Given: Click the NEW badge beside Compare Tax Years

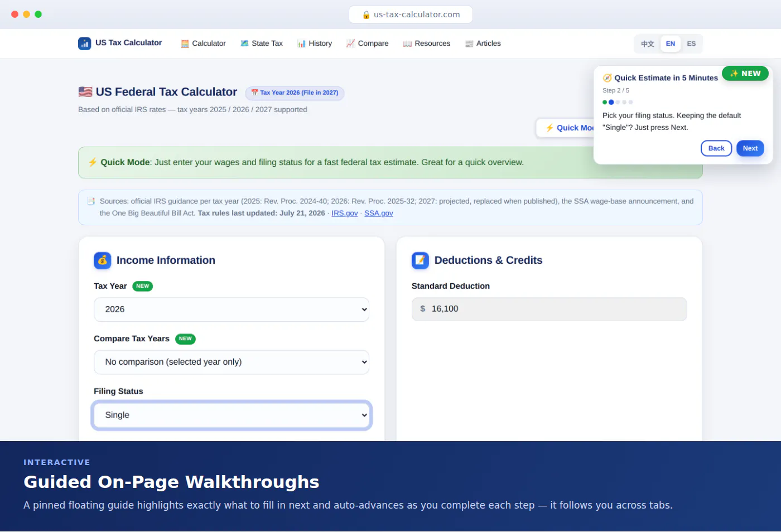Looking at the screenshot, I should [x=185, y=339].
